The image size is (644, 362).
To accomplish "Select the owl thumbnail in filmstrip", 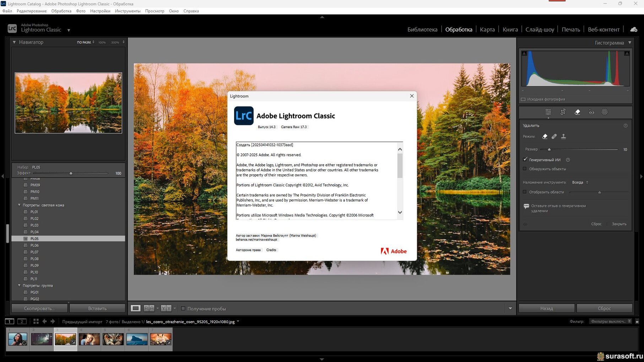I will click(x=113, y=339).
